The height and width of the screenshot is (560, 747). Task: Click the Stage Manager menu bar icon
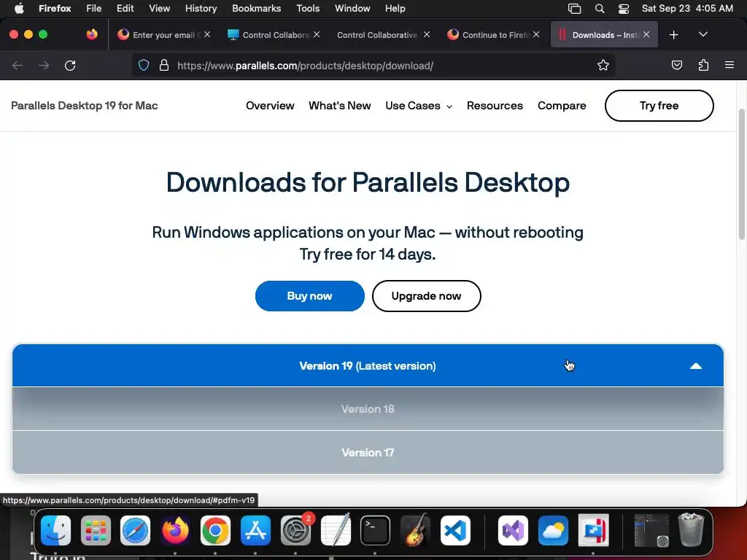[575, 8]
